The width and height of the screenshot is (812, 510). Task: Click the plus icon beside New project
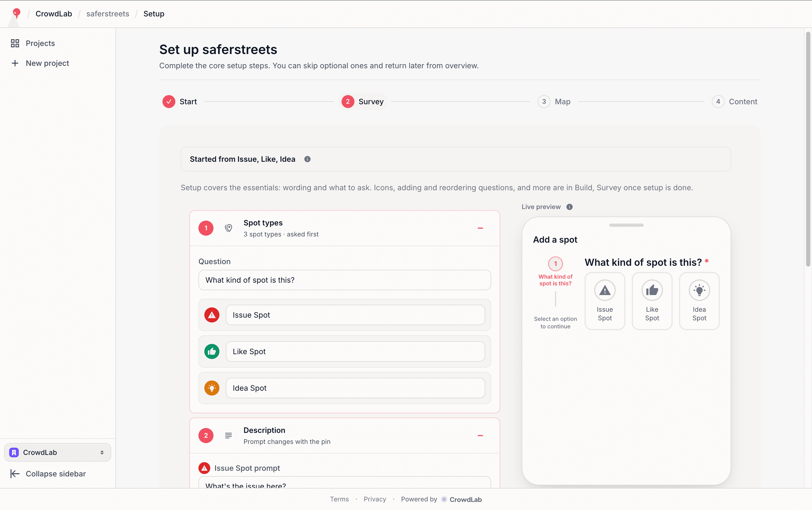point(15,63)
